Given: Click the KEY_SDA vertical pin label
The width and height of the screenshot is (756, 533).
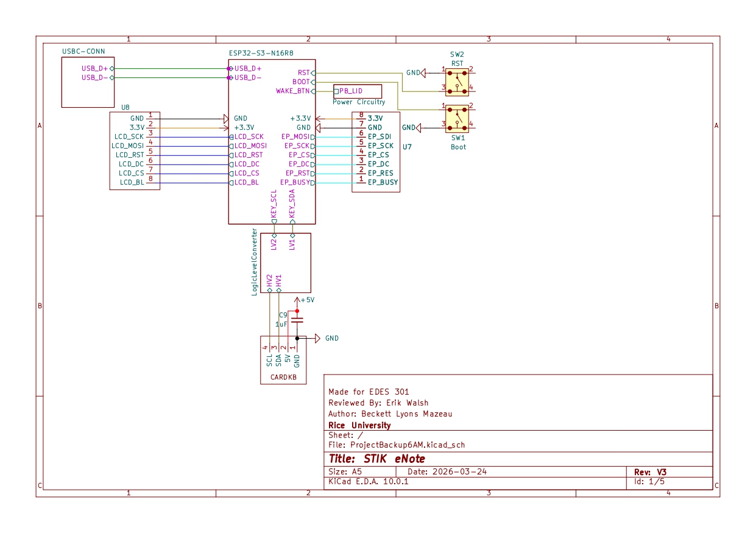Looking at the screenshot, I should click(292, 204).
